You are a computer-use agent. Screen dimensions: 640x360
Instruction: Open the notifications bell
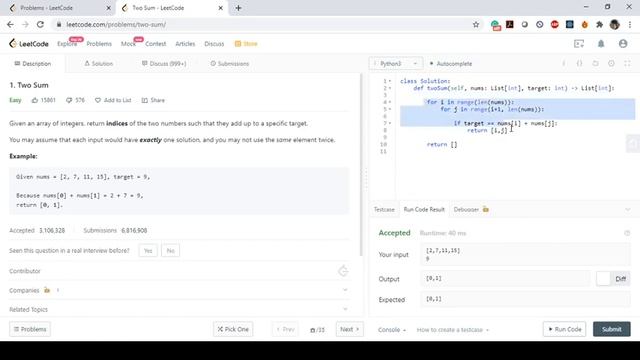pos(601,44)
